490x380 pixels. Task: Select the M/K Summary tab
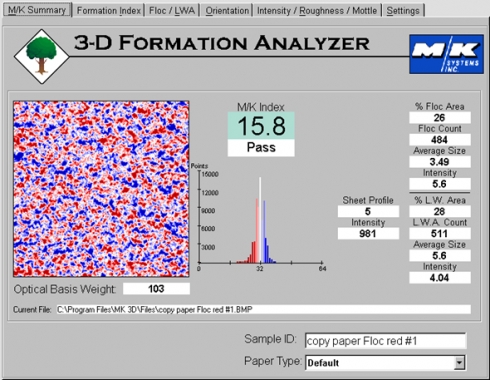click(x=37, y=10)
